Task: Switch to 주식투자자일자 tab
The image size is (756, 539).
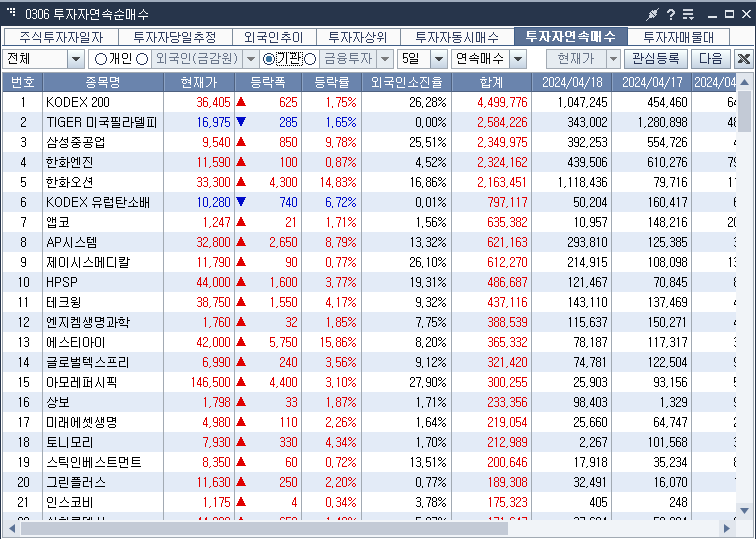Action: pyautogui.click(x=61, y=37)
